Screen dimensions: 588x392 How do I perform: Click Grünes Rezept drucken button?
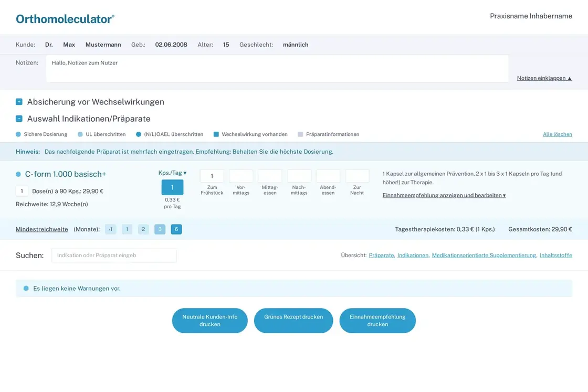(293, 321)
